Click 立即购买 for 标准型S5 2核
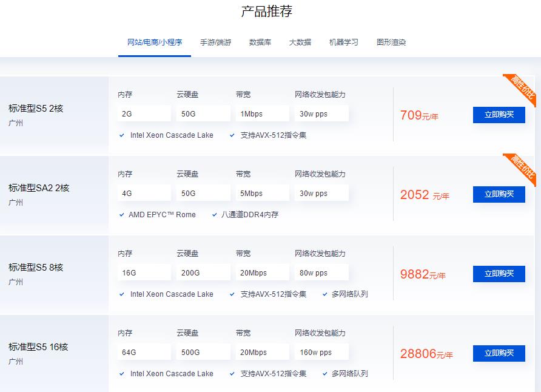This screenshot has width=541, height=392. tap(499, 115)
